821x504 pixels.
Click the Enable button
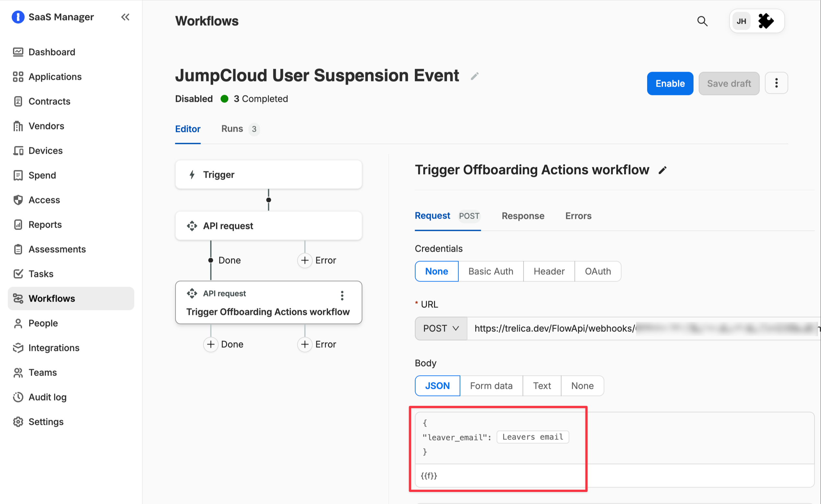[x=670, y=83]
